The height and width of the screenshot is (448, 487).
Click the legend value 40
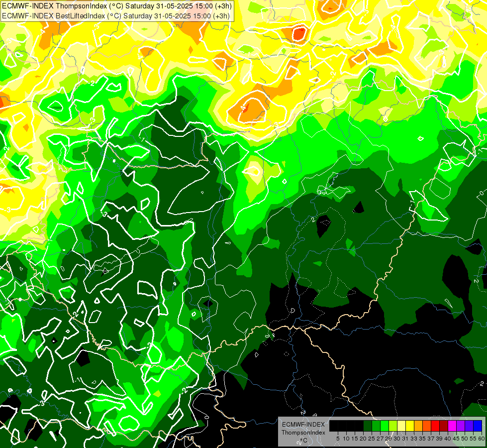[x=448, y=439]
